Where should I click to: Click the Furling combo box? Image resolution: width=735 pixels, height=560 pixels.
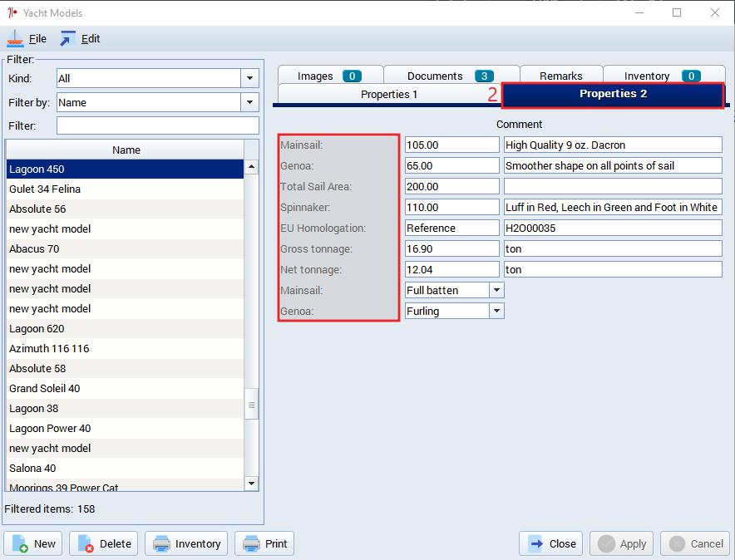point(454,311)
